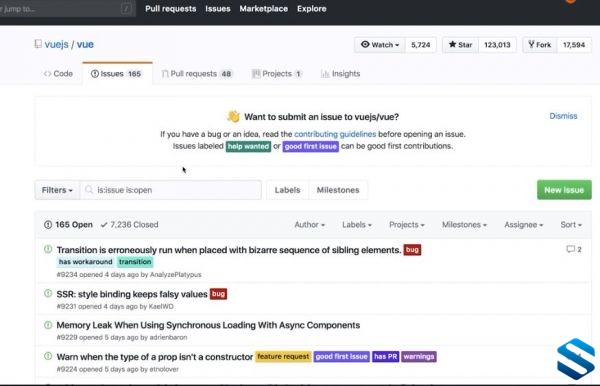Viewport: 600px width, 386px height.
Task: Show the 7,236 Closed issues
Action: pyautogui.click(x=129, y=225)
